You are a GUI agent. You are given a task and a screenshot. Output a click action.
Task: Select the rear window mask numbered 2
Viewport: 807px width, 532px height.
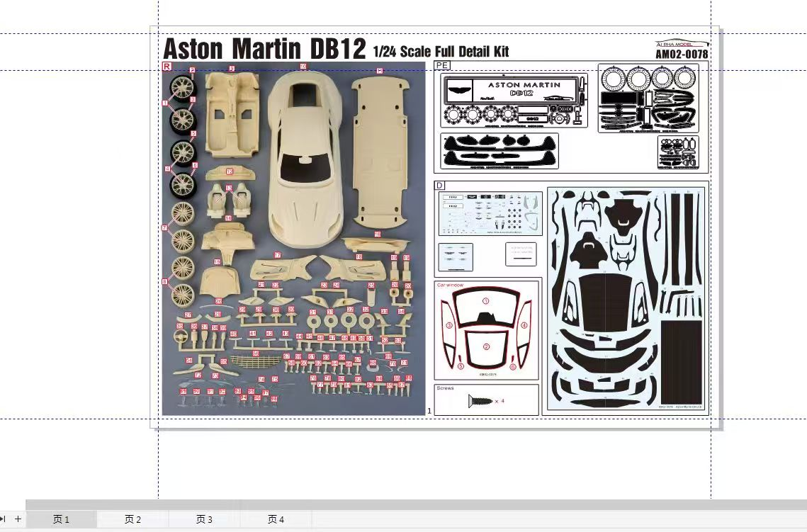point(486,349)
